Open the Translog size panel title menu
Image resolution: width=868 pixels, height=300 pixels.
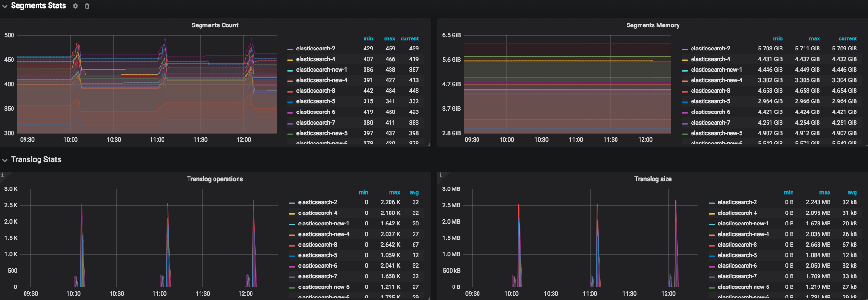tap(653, 179)
